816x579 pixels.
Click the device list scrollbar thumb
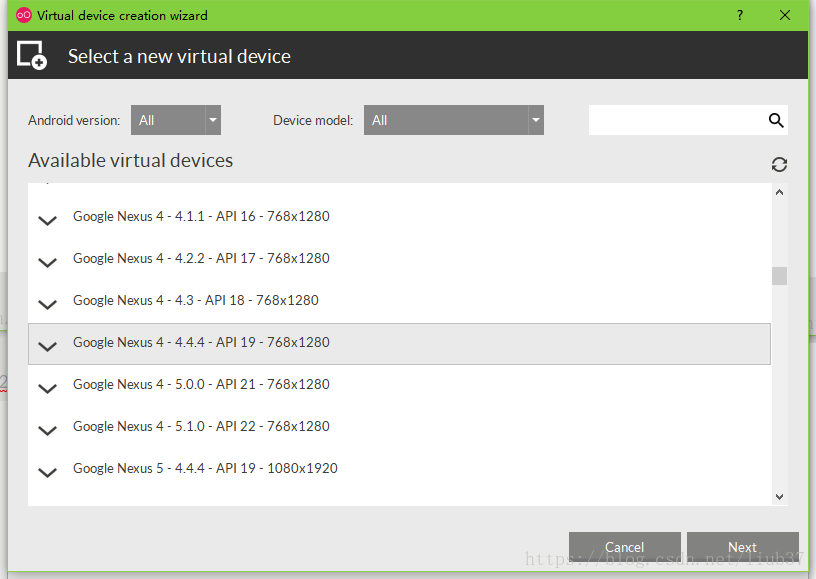pos(779,276)
